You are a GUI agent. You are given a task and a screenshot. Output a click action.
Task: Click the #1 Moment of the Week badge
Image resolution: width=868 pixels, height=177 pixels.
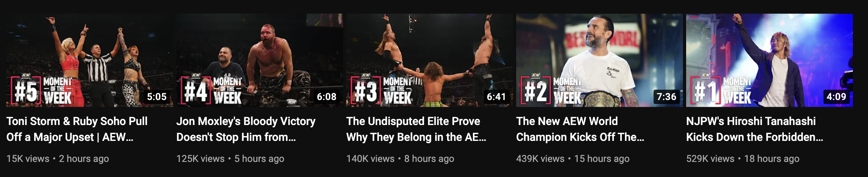coord(721,90)
